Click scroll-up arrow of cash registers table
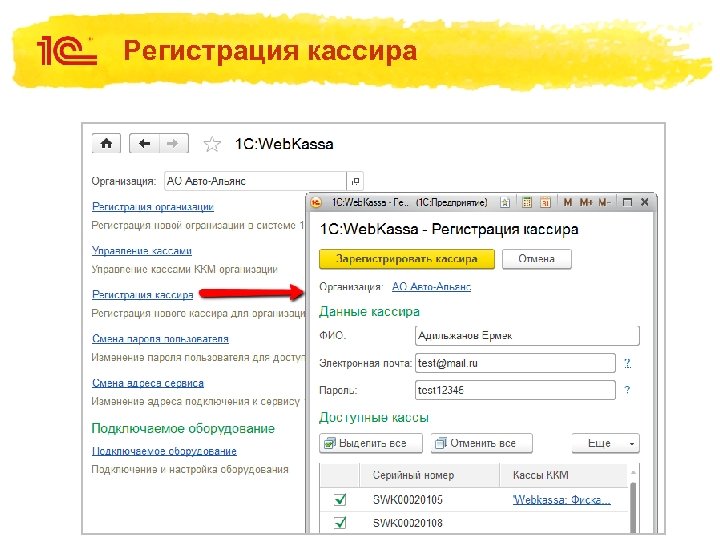Screen dimensions: 720x540 (633, 472)
